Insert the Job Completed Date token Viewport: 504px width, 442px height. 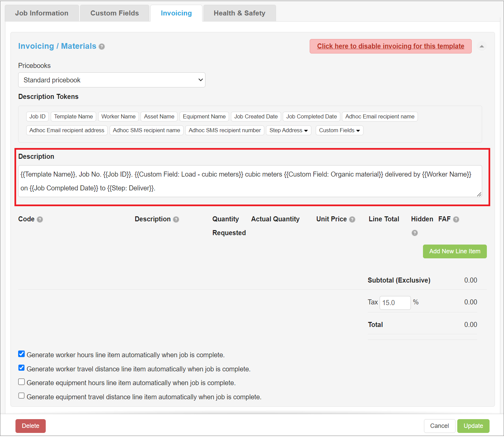coord(311,116)
